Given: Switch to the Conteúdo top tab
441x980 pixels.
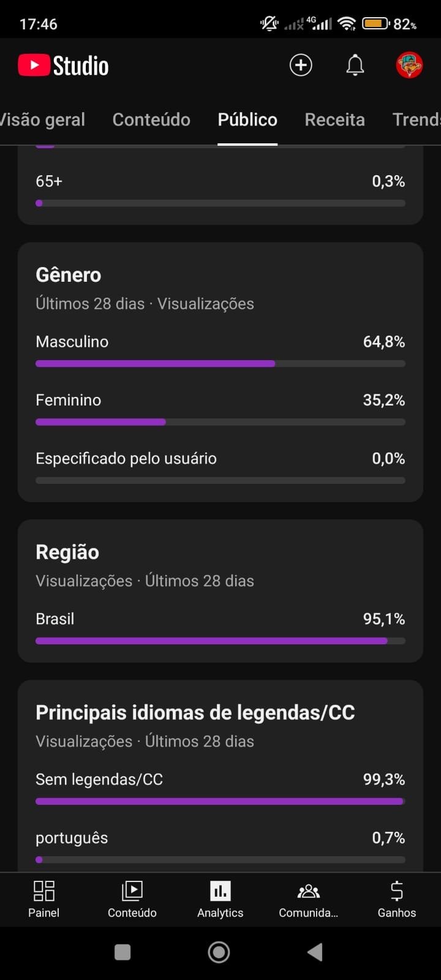Looking at the screenshot, I should click(151, 119).
